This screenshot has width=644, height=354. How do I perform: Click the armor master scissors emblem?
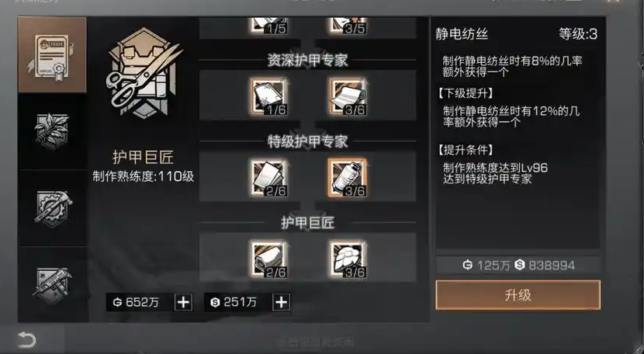[144, 73]
